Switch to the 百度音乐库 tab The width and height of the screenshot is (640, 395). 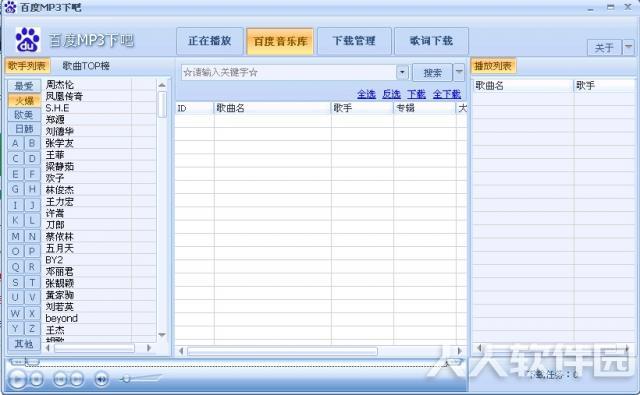tap(280, 41)
